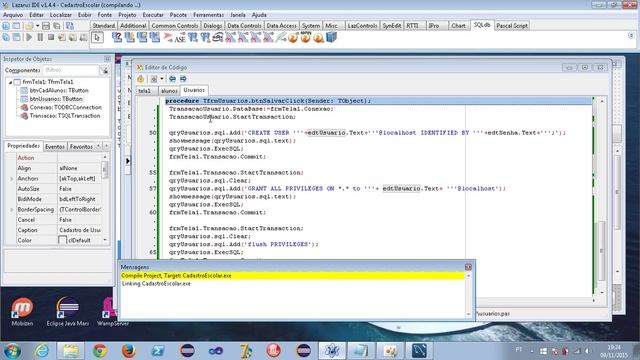The height and width of the screenshot is (360, 640).
Task: Click the Step Over debug icon
Action: pos(73,37)
